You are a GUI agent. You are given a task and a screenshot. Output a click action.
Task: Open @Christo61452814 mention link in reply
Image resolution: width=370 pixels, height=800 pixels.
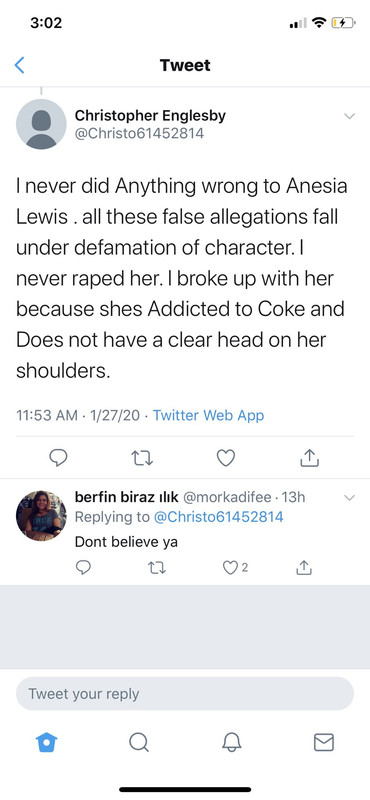pos(218,517)
